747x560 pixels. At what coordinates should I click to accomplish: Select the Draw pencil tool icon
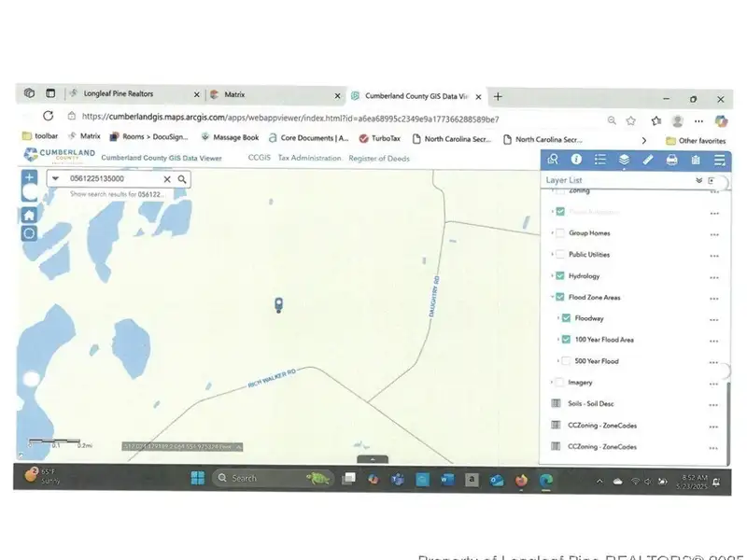pos(648,160)
